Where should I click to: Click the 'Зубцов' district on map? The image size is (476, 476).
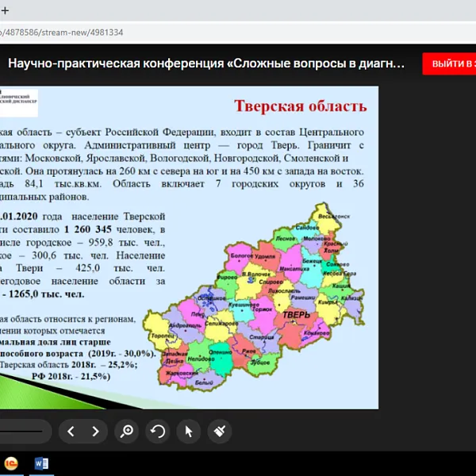(x=260, y=363)
